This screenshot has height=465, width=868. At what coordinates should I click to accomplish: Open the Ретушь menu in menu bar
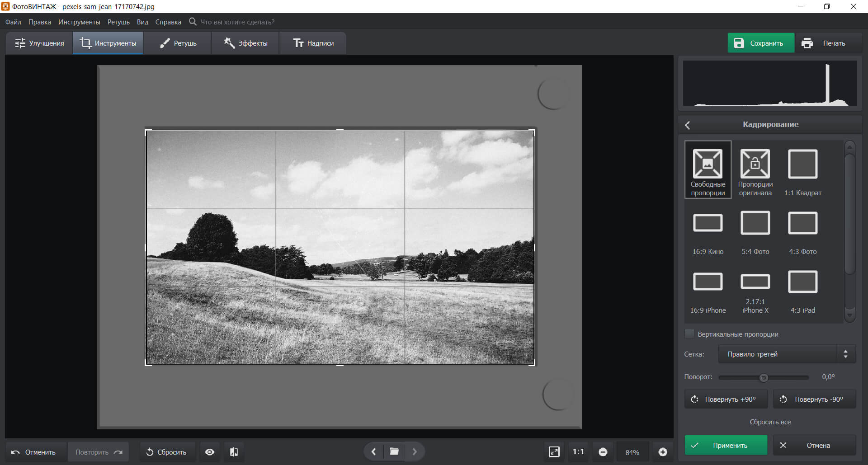(x=118, y=22)
